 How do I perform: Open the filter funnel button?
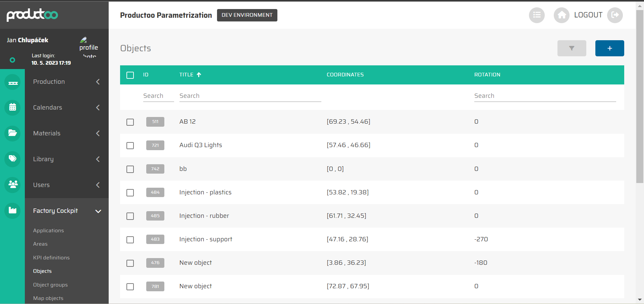(x=572, y=48)
